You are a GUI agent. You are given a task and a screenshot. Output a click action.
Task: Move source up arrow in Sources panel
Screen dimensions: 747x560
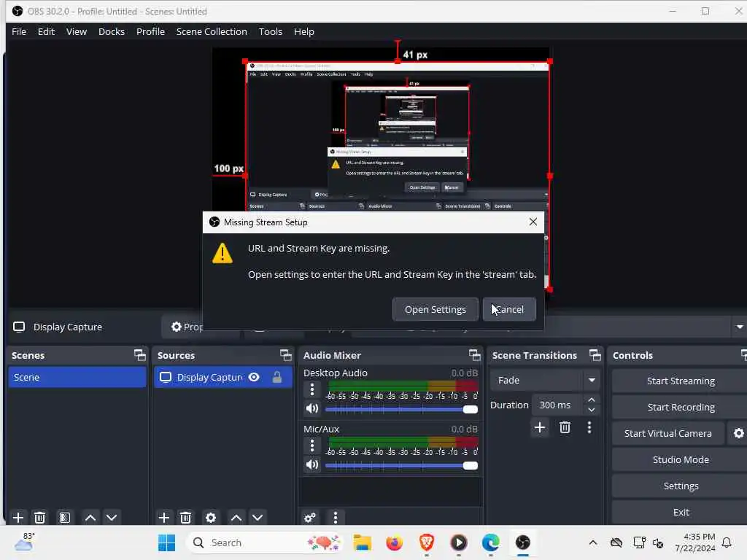click(x=236, y=518)
